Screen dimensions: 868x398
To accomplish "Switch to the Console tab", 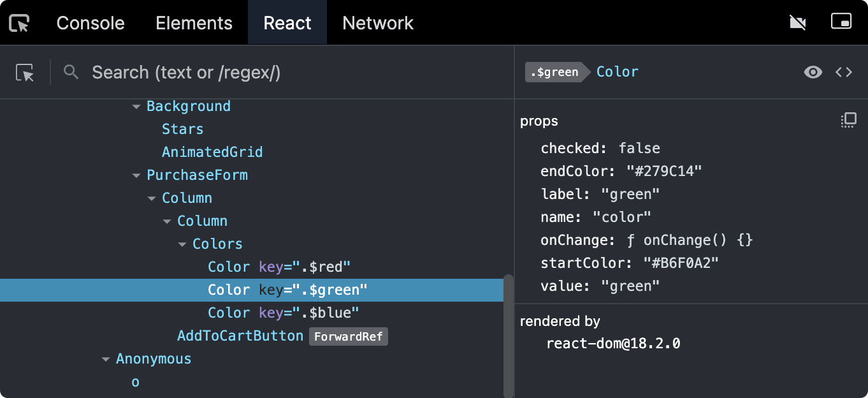I will pyautogui.click(x=90, y=23).
